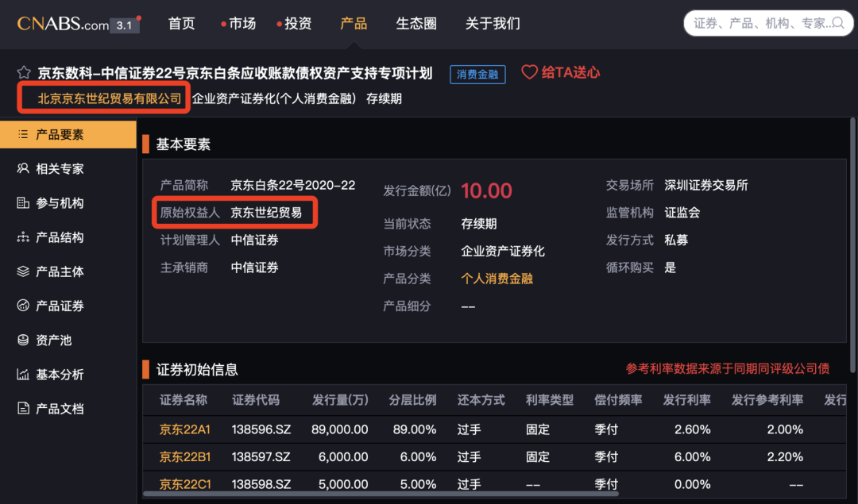Click the vertical scrollbar on the right
This screenshot has width=858, height=504.
coord(852,238)
